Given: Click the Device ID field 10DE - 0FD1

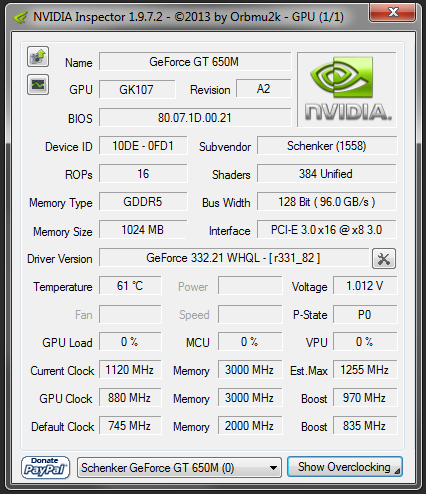Looking at the screenshot, I should [143, 146].
